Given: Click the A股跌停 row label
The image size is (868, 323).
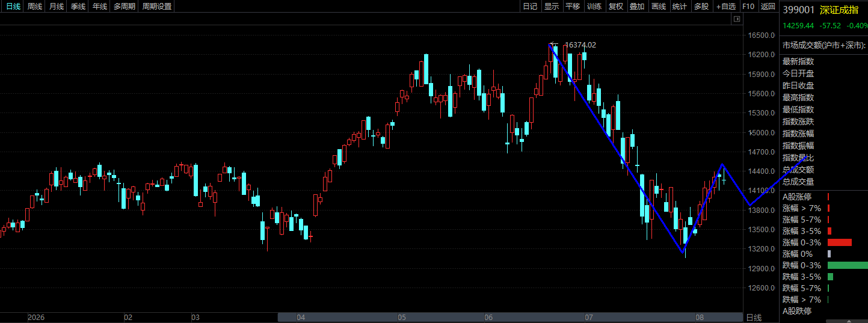Looking at the screenshot, I should tap(798, 311).
